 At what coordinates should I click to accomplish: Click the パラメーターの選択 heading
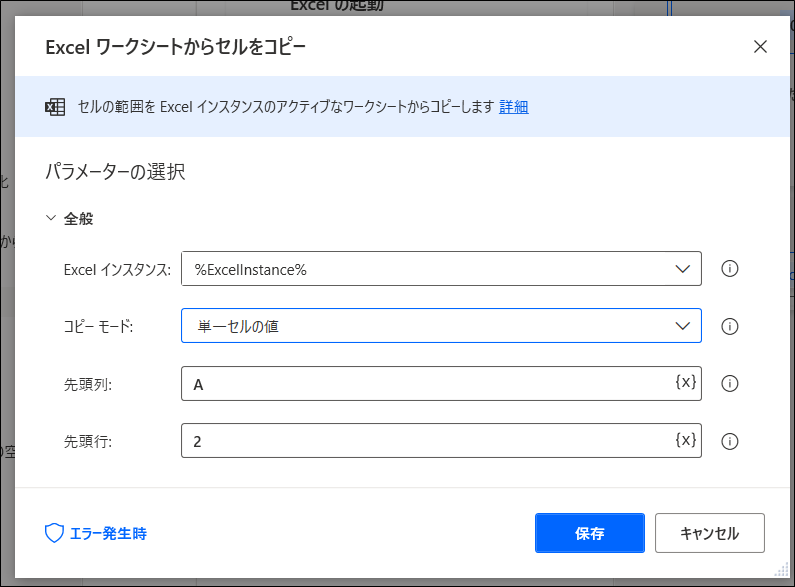coord(115,172)
